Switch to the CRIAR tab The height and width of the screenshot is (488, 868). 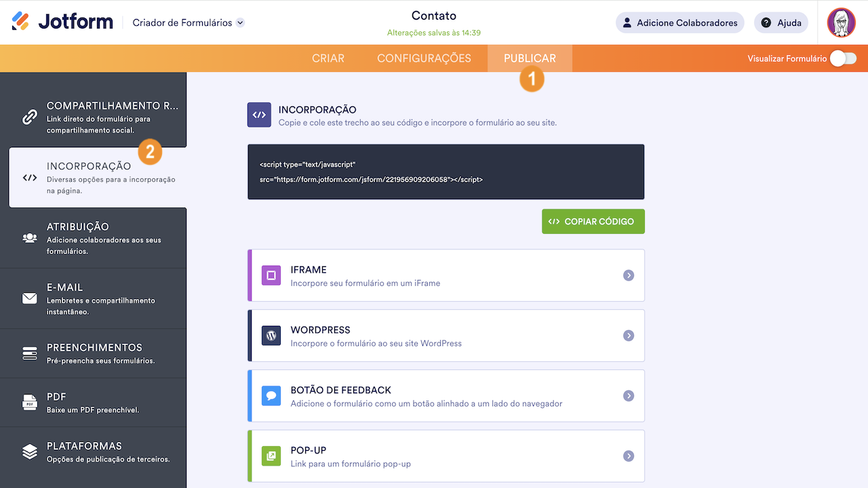[x=328, y=58]
